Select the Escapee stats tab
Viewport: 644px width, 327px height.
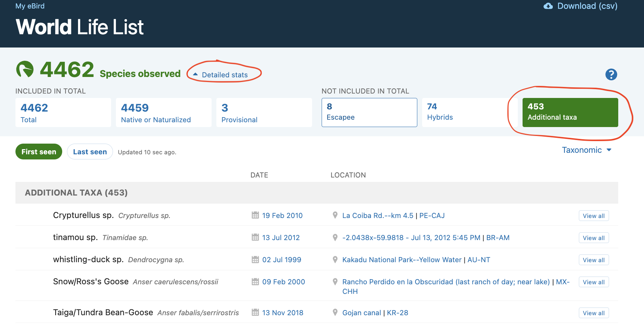click(x=369, y=112)
